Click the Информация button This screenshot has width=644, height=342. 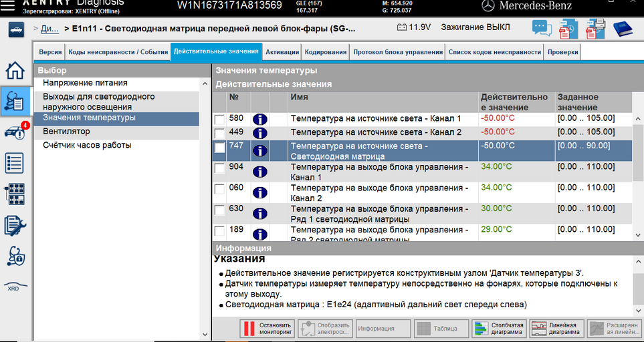(x=383, y=329)
